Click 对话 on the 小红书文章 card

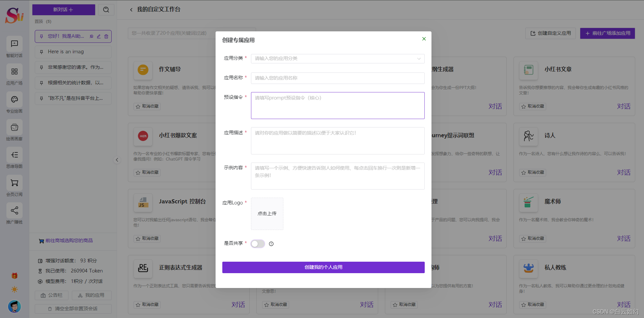[x=624, y=106]
